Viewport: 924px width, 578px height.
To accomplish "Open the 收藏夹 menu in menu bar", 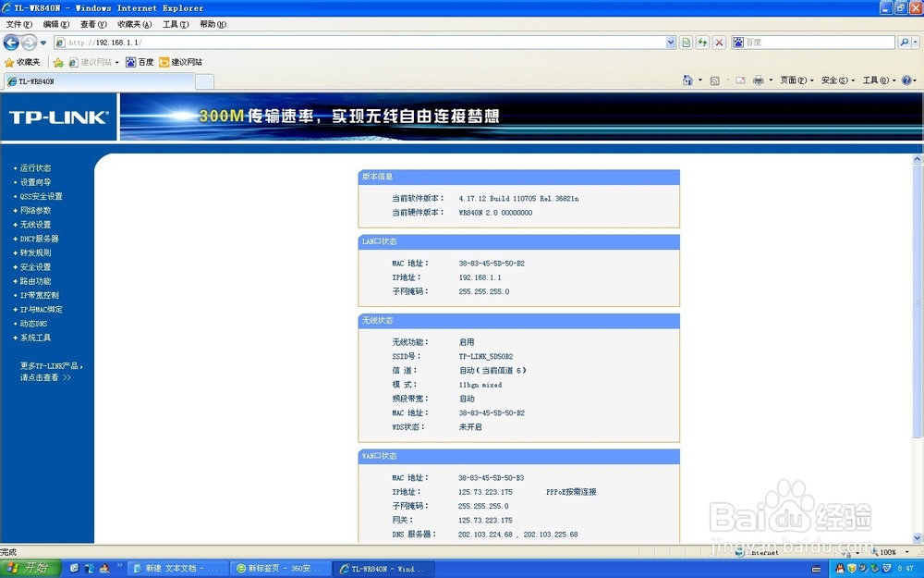I will (134, 24).
